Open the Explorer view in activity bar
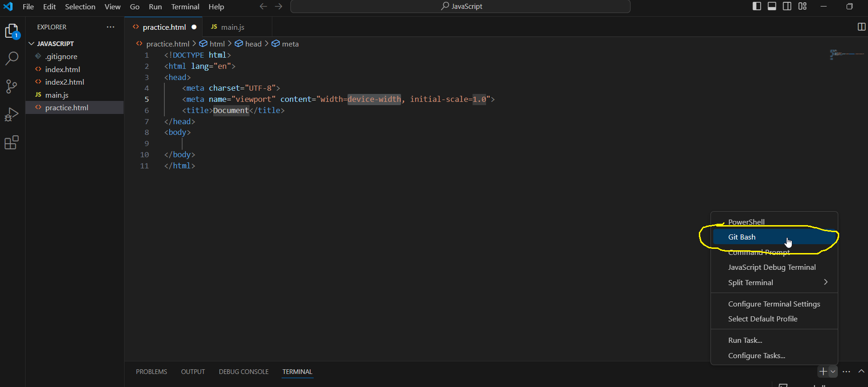 click(12, 31)
